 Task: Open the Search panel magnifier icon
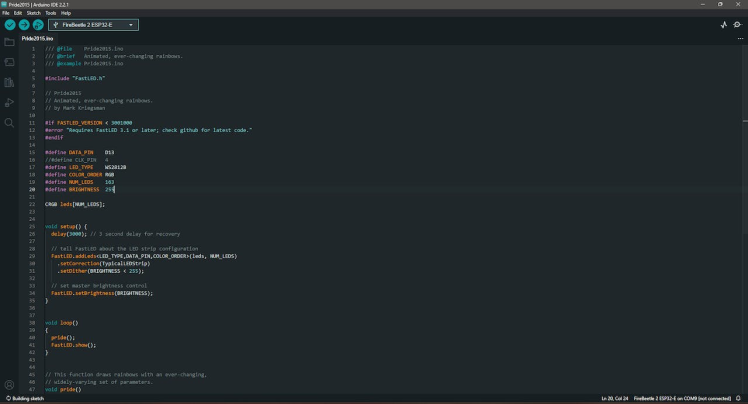[x=9, y=122]
